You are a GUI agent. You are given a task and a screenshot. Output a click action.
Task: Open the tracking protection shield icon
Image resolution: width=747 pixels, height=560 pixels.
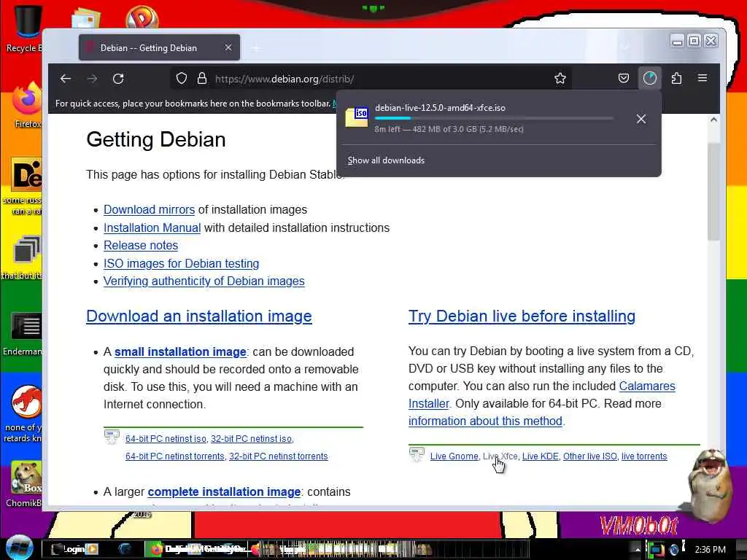[182, 79]
